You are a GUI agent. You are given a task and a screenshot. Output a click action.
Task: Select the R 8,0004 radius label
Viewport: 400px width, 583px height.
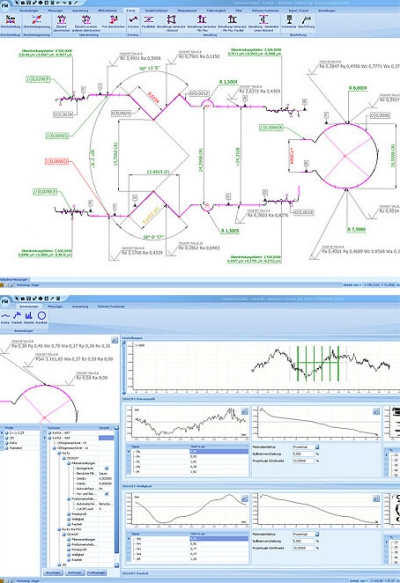pyautogui.click(x=358, y=88)
